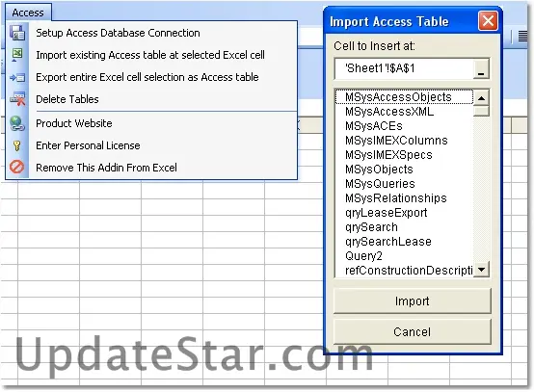Select qrySearch in the list

point(404,227)
